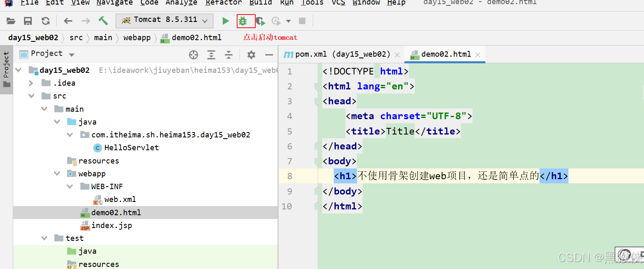644x269 pixels.
Task: Select opened file with the crosshair icon
Action: click(x=193, y=54)
